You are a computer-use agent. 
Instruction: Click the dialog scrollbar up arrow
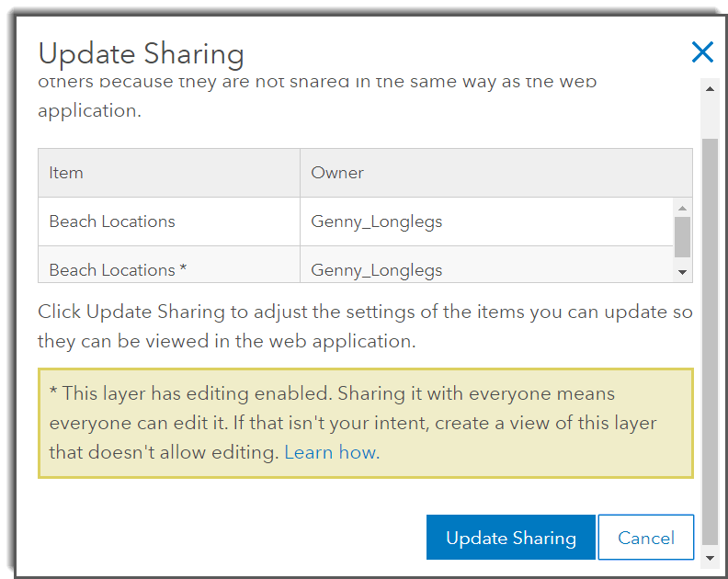click(709, 87)
